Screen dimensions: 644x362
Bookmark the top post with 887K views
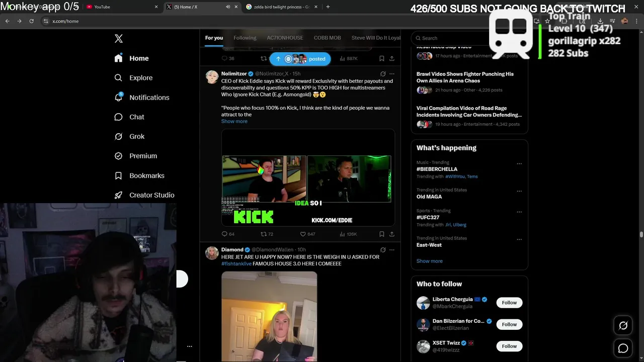click(382, 58)
